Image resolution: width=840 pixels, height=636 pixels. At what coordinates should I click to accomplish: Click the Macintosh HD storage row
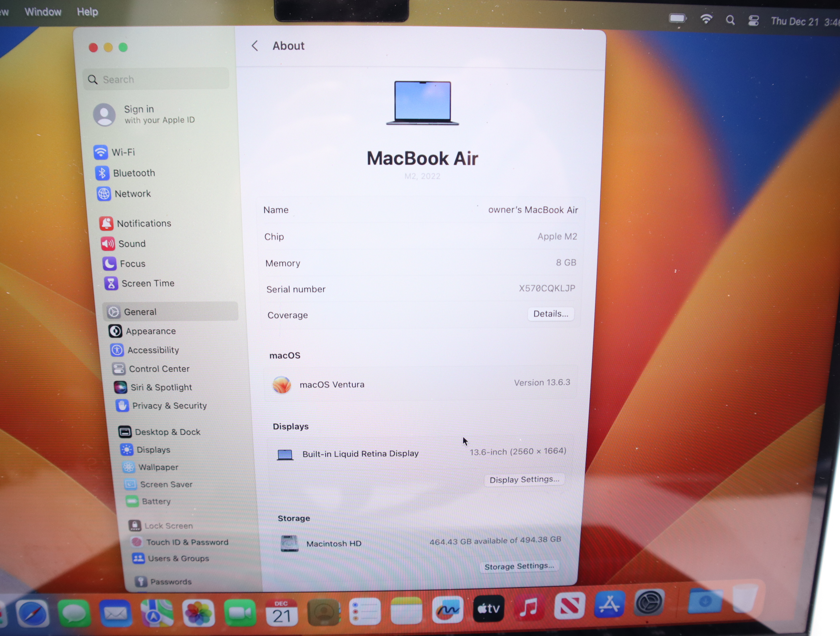[x=421, y=543]
